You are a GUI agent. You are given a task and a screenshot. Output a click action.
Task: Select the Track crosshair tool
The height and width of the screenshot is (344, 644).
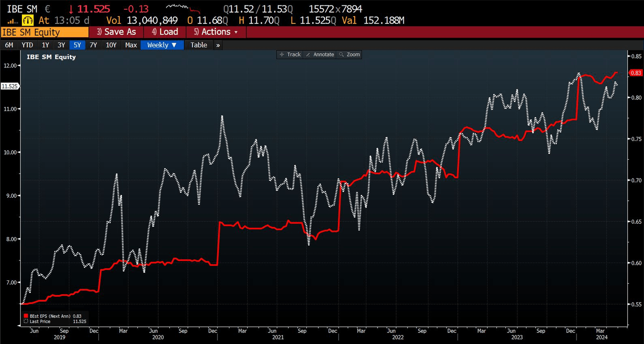(x=290, y=54)
